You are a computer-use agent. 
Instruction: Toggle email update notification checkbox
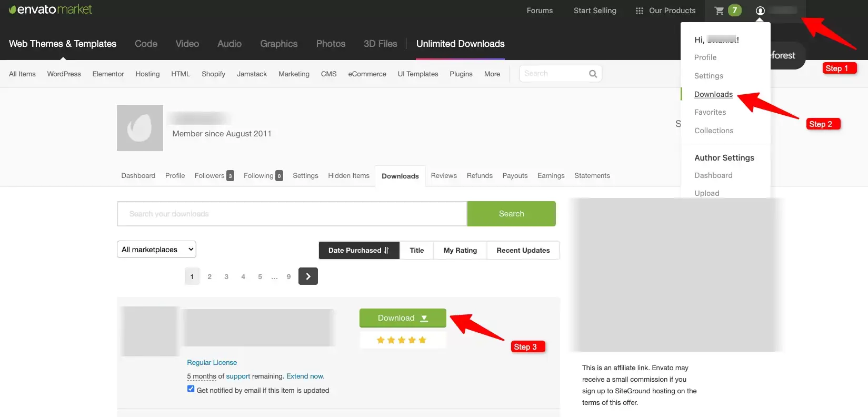click(191, 389)
